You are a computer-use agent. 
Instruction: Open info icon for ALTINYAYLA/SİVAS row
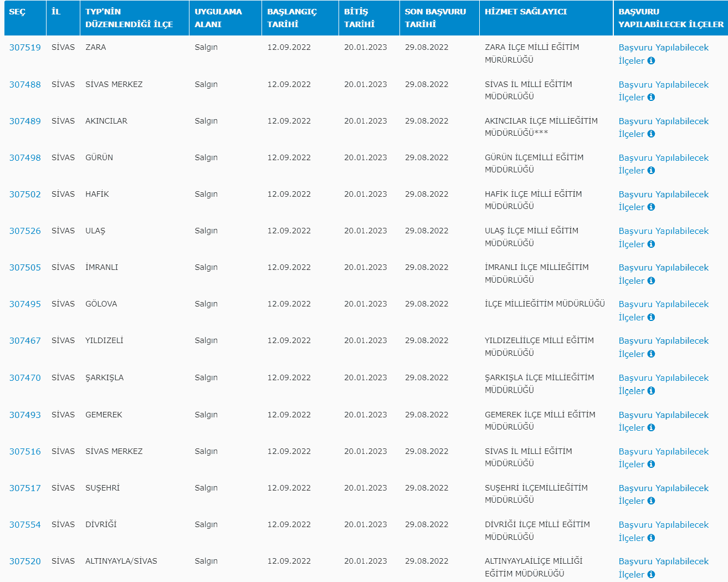coord(651,575)
